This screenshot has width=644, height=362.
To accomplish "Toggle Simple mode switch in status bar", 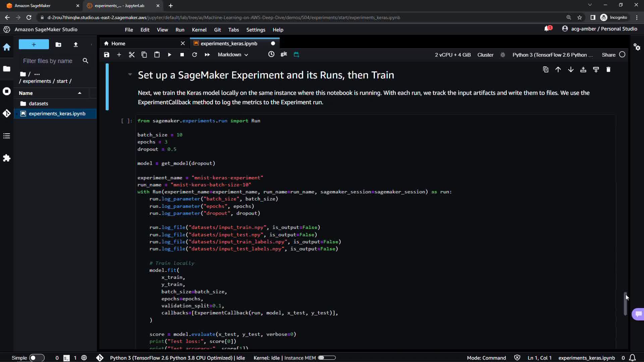I will (x=36, y=358).
